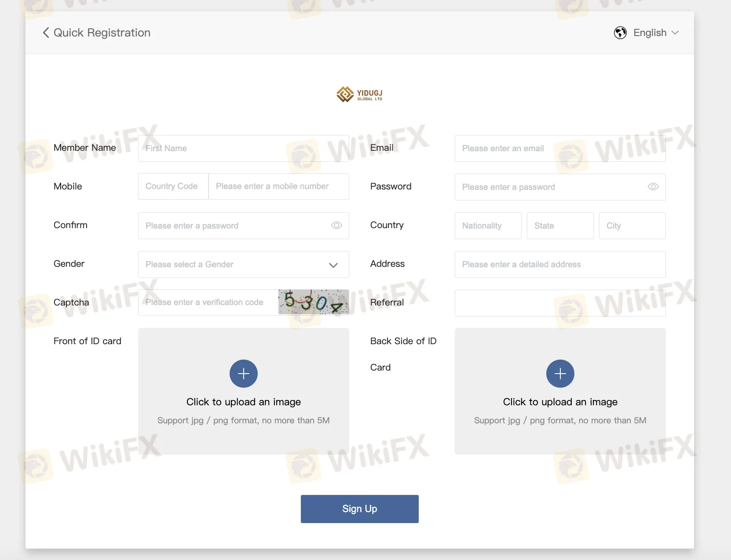Click the globe language icon
This screenshot has width=731, height=560.
620,33
